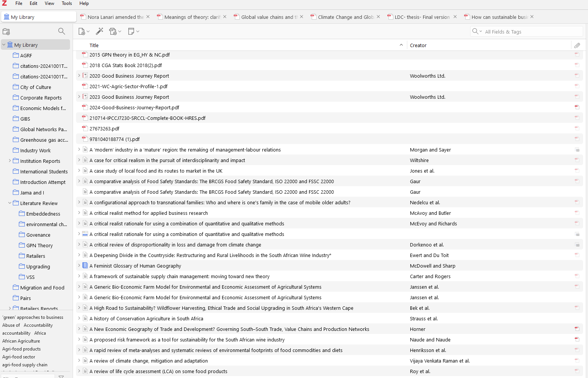Open the File menu
Screen dimensions: 588x378
coord(19,3)
